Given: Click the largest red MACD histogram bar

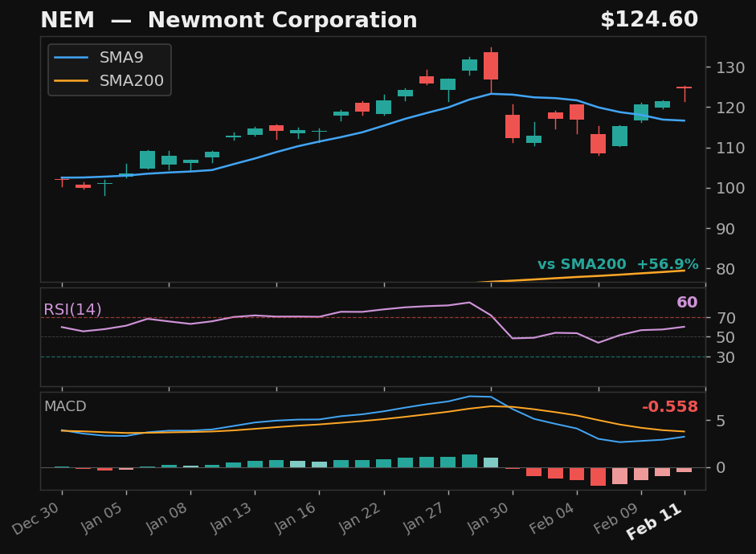Looking at the screenshot, I should 599,477.
